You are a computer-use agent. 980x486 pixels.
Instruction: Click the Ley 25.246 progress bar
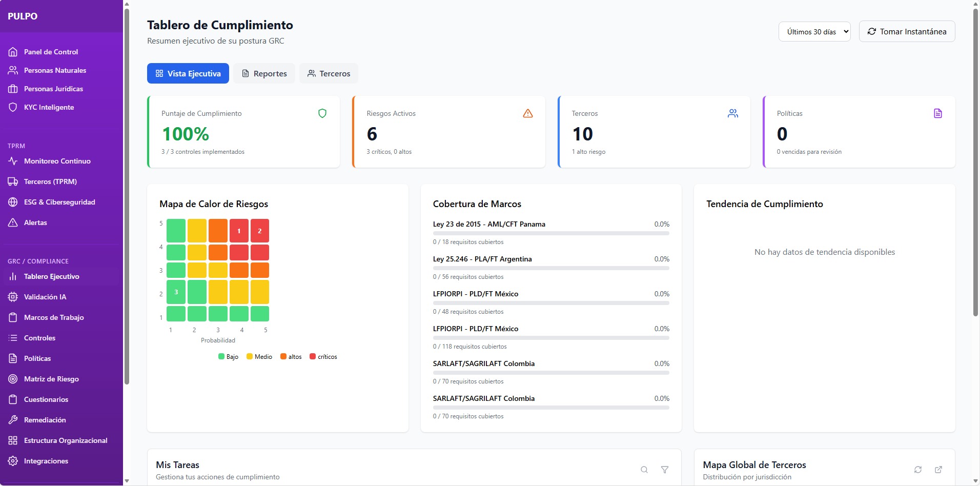551,268
